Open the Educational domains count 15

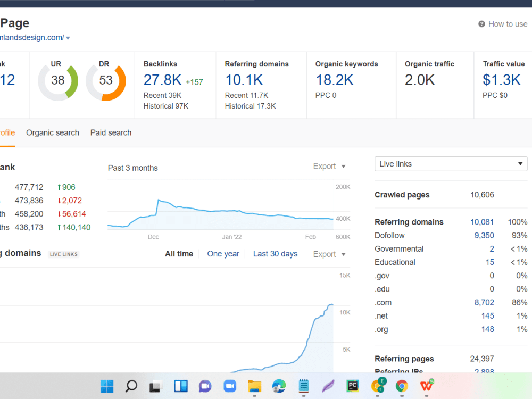click(x=489, y=262)
